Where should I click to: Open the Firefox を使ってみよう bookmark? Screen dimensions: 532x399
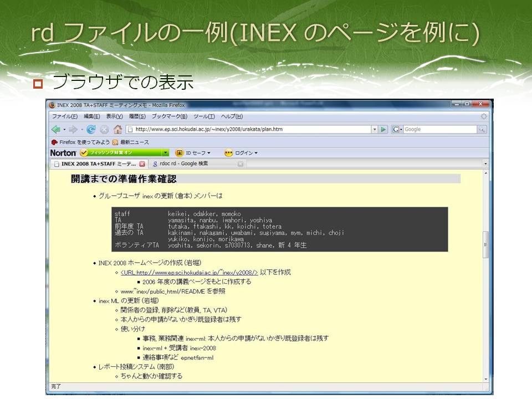tap(81, 142)
